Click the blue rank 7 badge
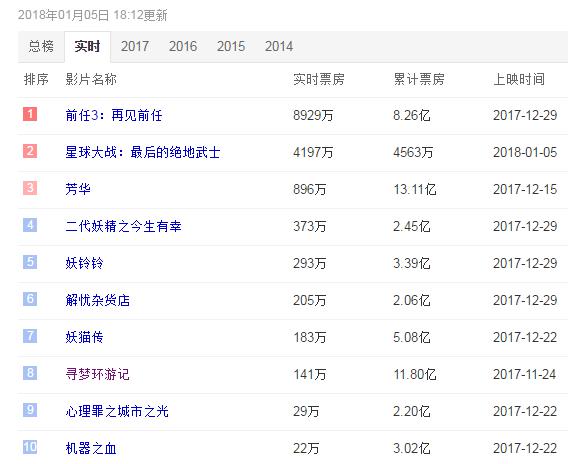 pyautogui.click(x=30, y=336)
